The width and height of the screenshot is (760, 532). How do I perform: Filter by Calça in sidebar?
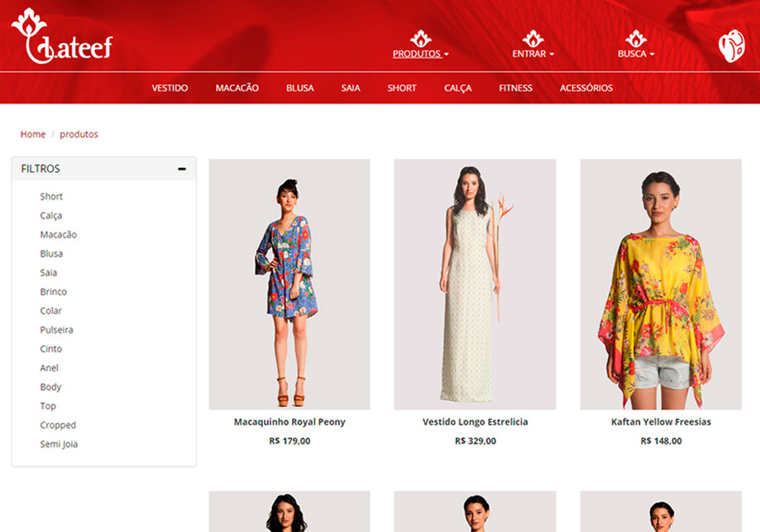(x=51, y=215)
